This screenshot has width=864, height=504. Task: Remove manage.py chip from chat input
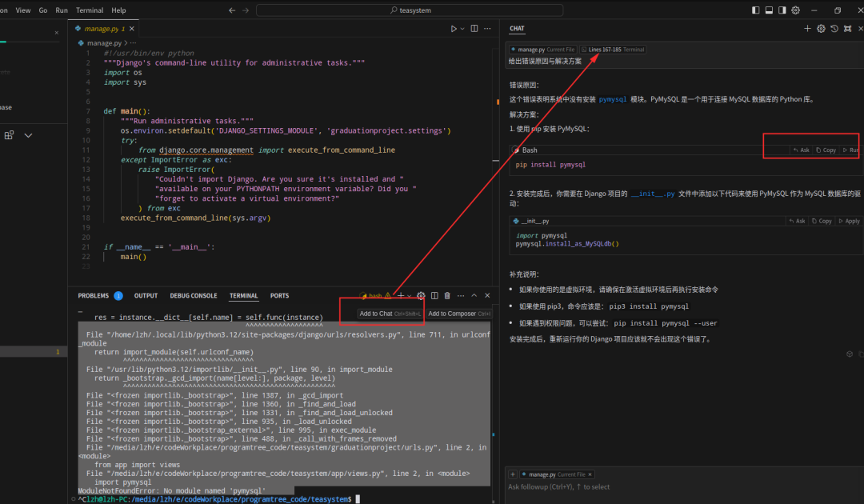click(x=590, y=474)
